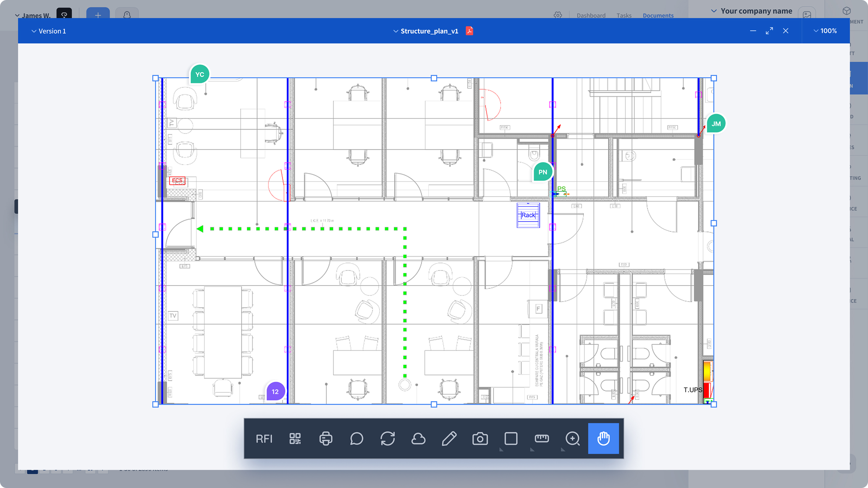Open the 100% zoom level dropdown
The image size is (868, 488).
(825, 31)
